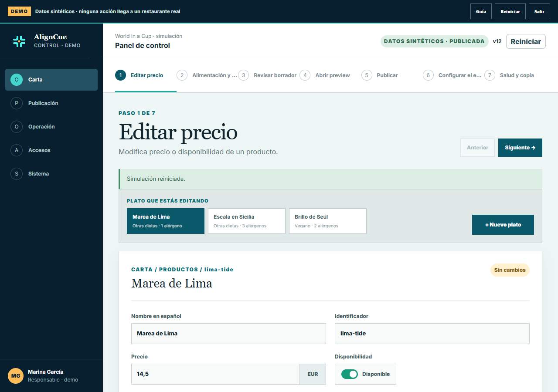Open Sistema from the sidebar

tap(51, 174)
